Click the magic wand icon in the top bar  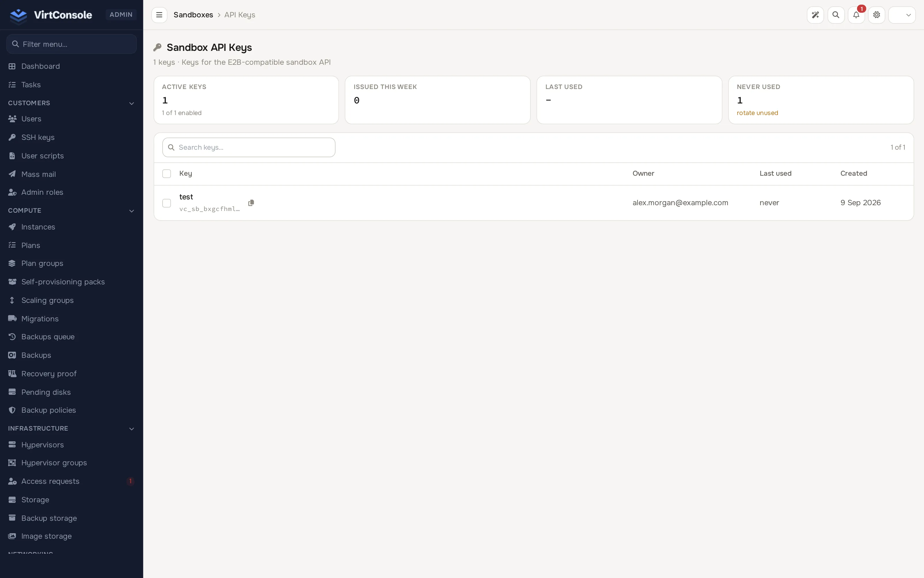click(815, 15)
